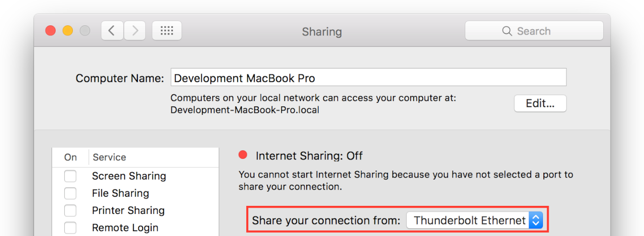The height and width of the screenshot is (236, 644).
Task: Click the Computer Name text field
Action: click(368, 78)
